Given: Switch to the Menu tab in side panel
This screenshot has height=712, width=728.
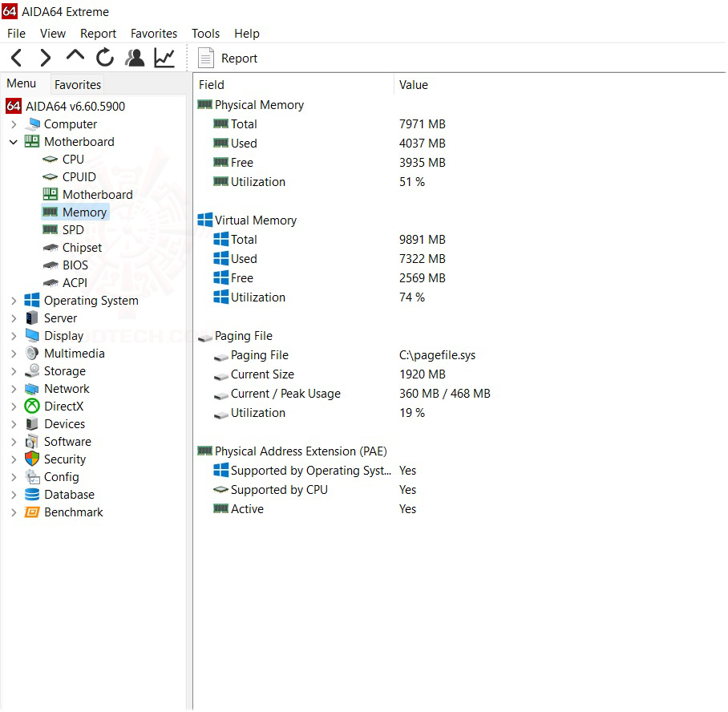Looking at the screenshot, I should [x=22, y=83].
